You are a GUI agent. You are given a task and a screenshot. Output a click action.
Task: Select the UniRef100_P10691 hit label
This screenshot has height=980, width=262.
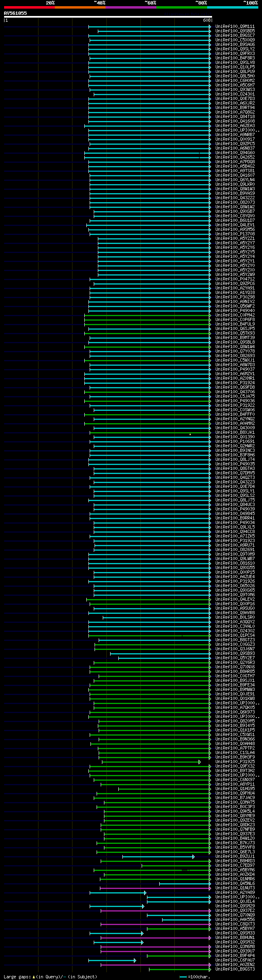[x=235, y=441]
